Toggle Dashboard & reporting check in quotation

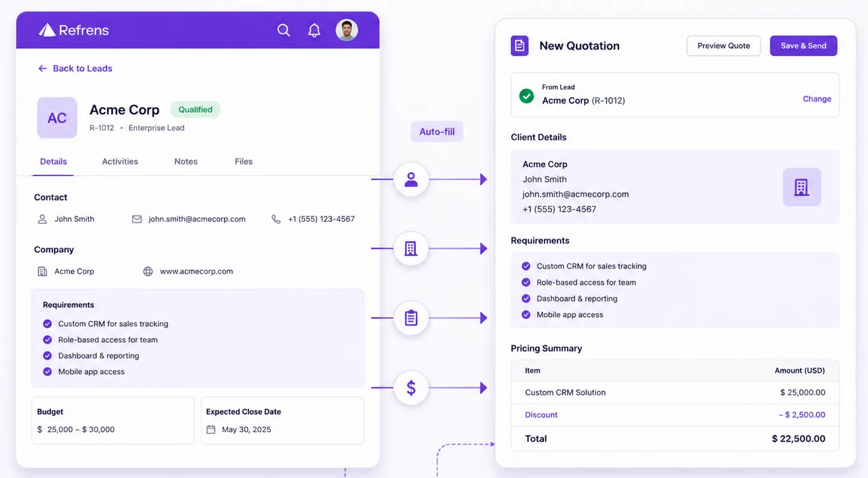pos(526,299)
